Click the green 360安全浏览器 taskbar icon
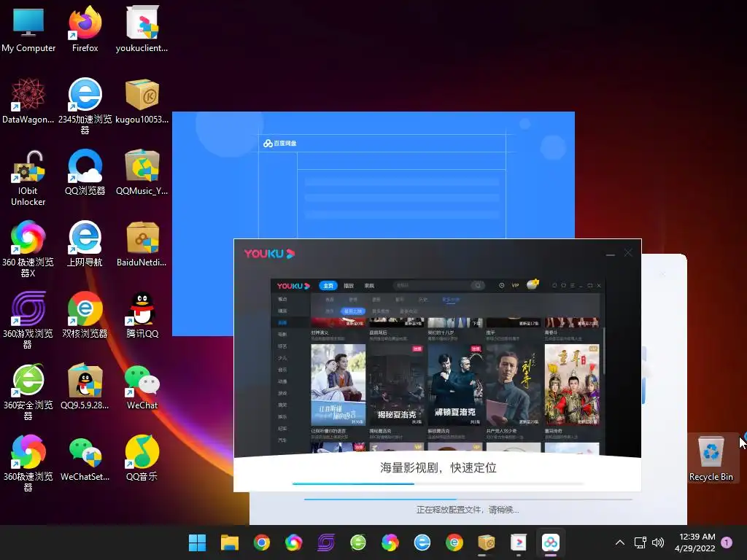 357,542
